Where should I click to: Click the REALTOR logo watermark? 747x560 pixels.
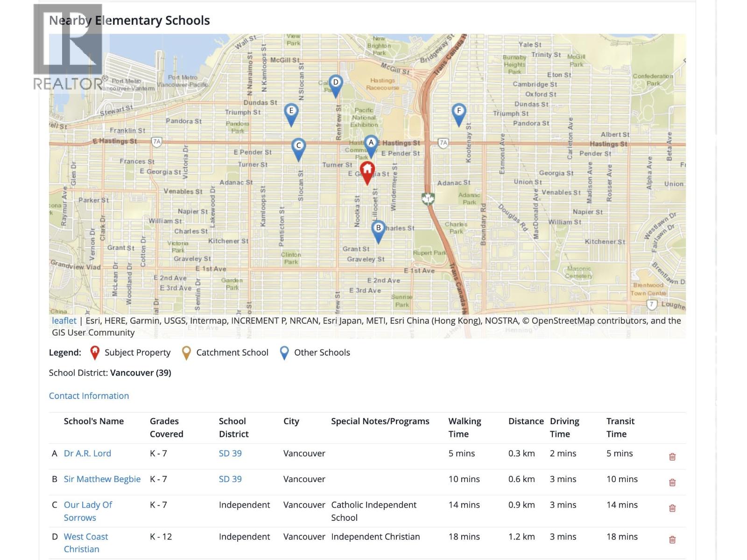click(68, 47)
